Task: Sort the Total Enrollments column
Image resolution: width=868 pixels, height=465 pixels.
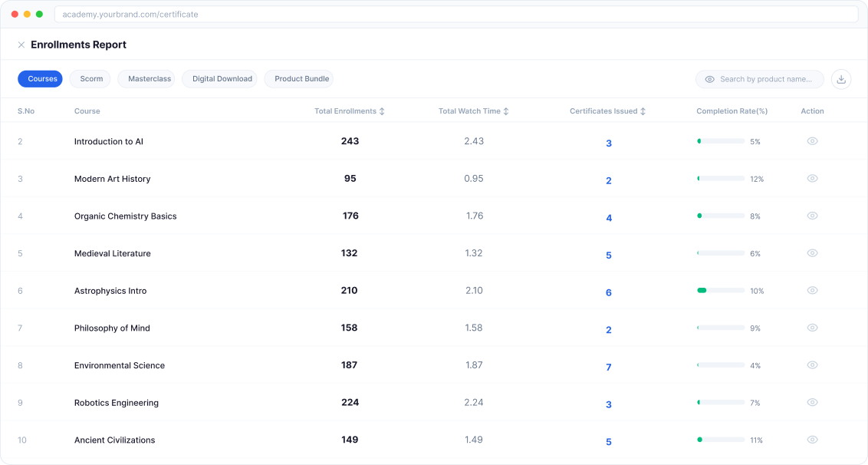Action: click(381, 110)
